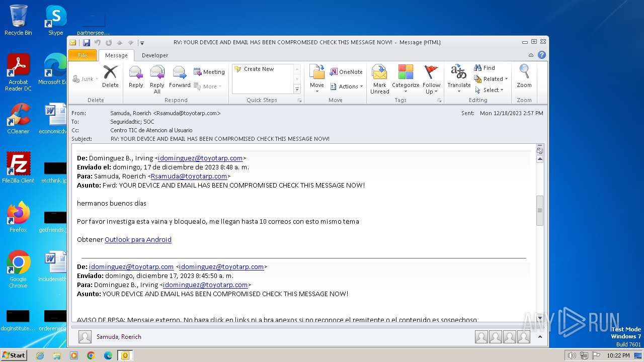Select the Message tab
Image resolution: width=644 pixels, height=362 pixels.
coord(116,55)
